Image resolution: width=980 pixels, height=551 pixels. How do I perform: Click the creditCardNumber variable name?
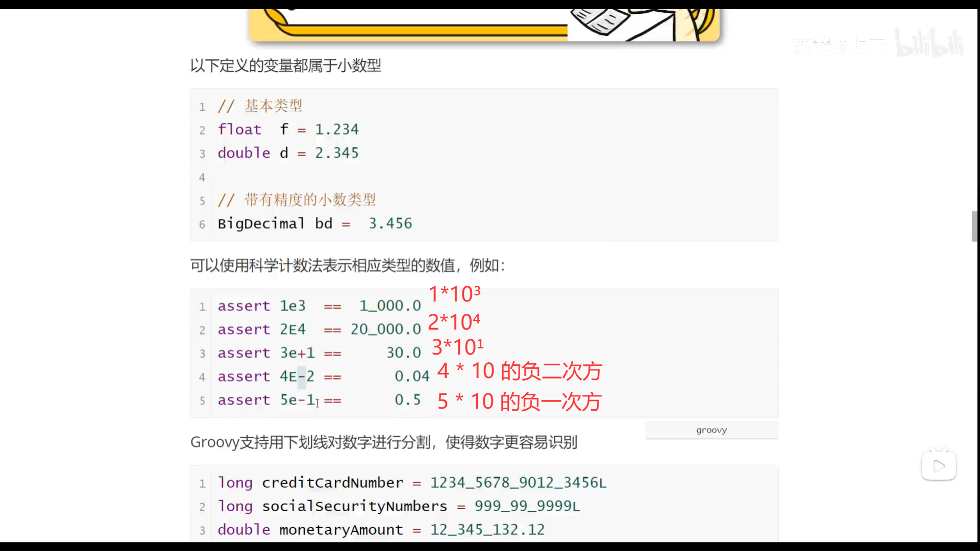tap(332, 483)
